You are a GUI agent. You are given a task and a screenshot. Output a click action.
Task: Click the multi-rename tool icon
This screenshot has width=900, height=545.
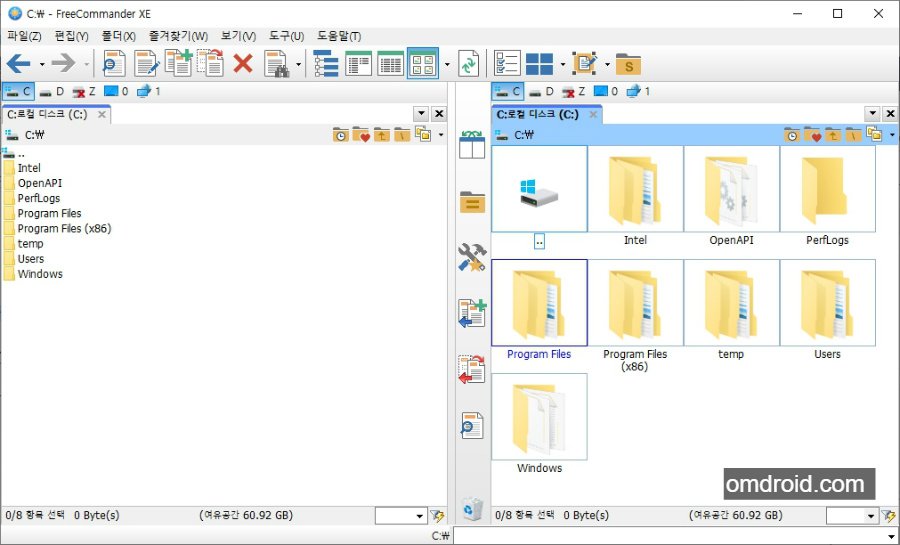pyautogui.click(x=585, y=63)
